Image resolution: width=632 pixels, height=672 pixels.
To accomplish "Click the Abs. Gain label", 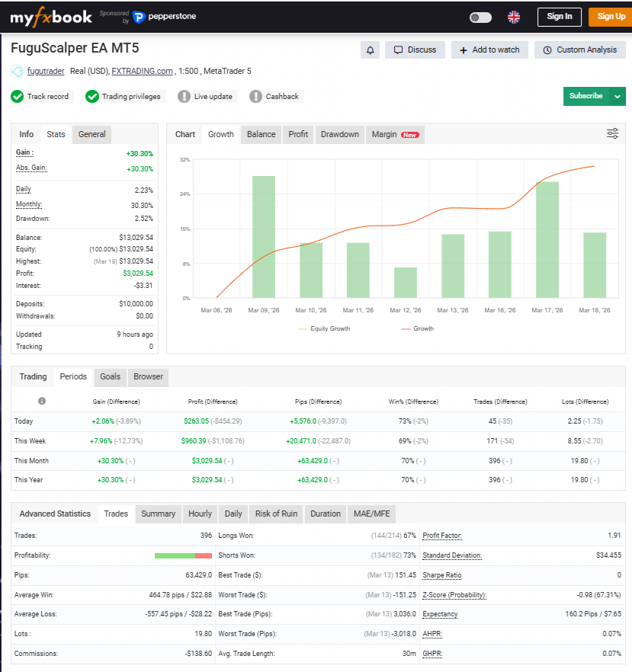I will [31, 168].
